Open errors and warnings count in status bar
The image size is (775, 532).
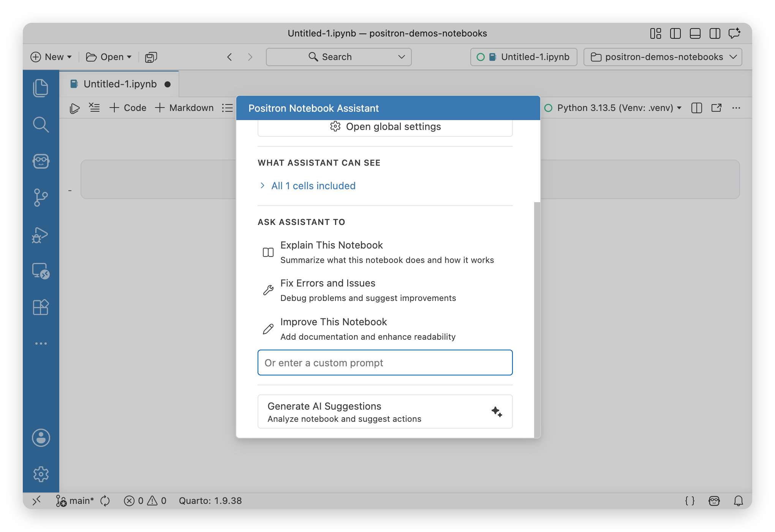[145, 501]
